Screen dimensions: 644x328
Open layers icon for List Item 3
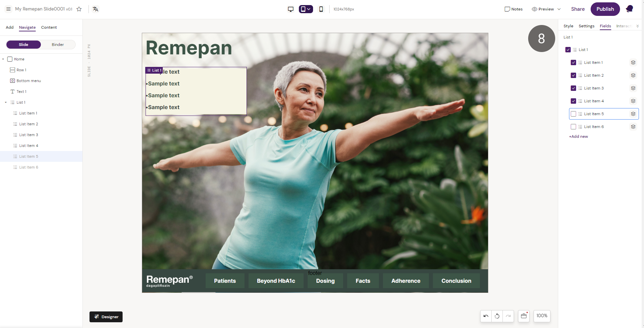pos(633,88)
